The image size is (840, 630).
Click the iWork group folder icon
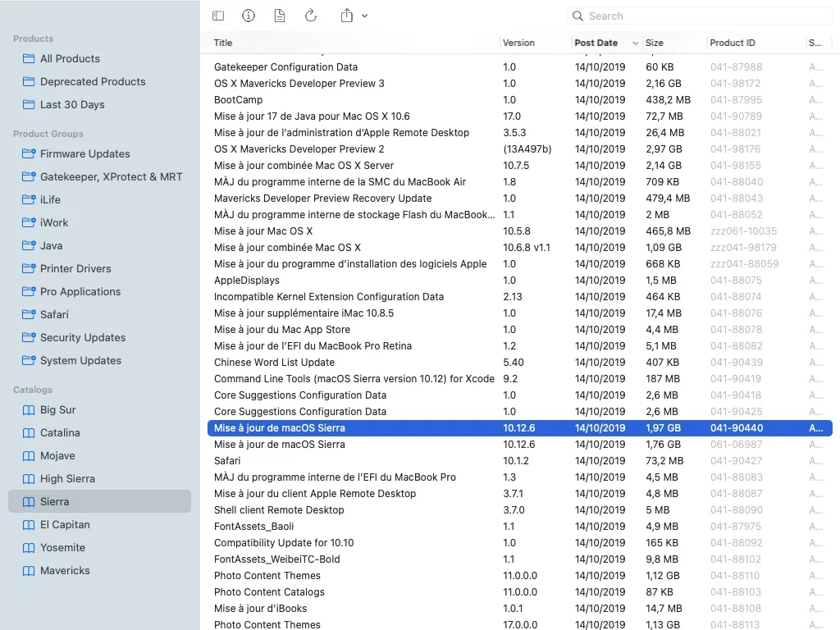pos(29,223)
